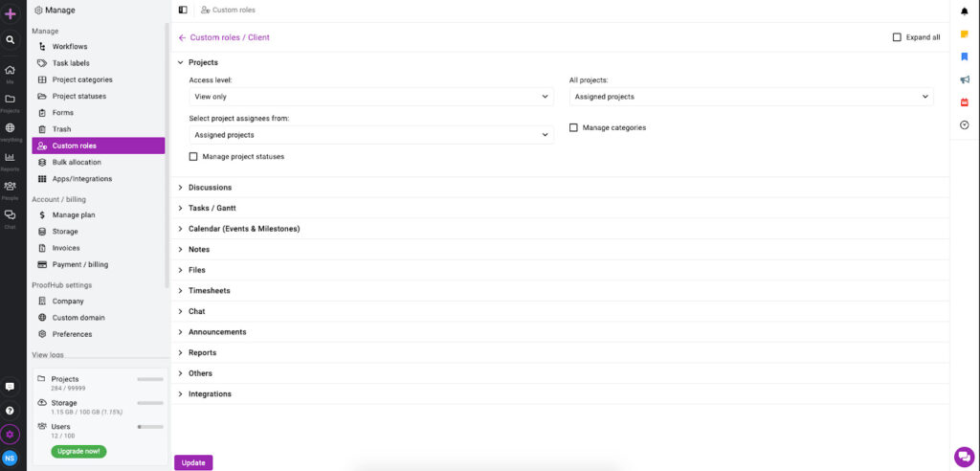Screen dimensions: 980x471
Task: Enable the Manage project statuses checkbox
Action: tap(193, 156)
